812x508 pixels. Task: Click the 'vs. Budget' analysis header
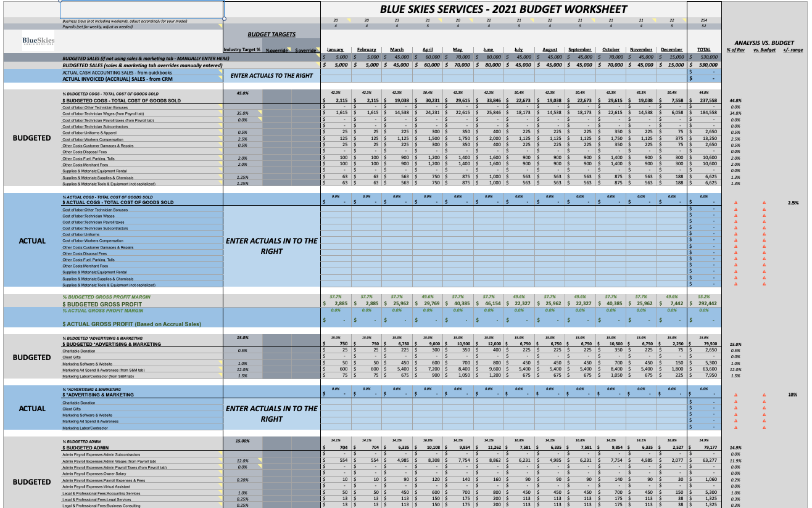(x=764, y=50)
